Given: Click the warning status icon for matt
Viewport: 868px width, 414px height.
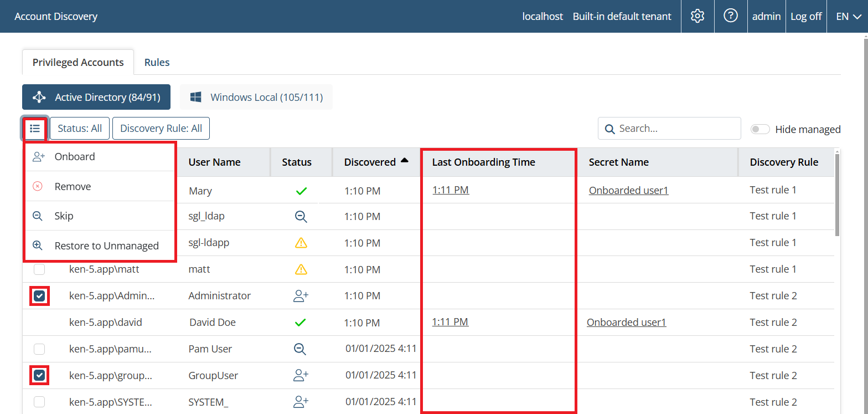Looking at the screenshot, I should point(301,269).
